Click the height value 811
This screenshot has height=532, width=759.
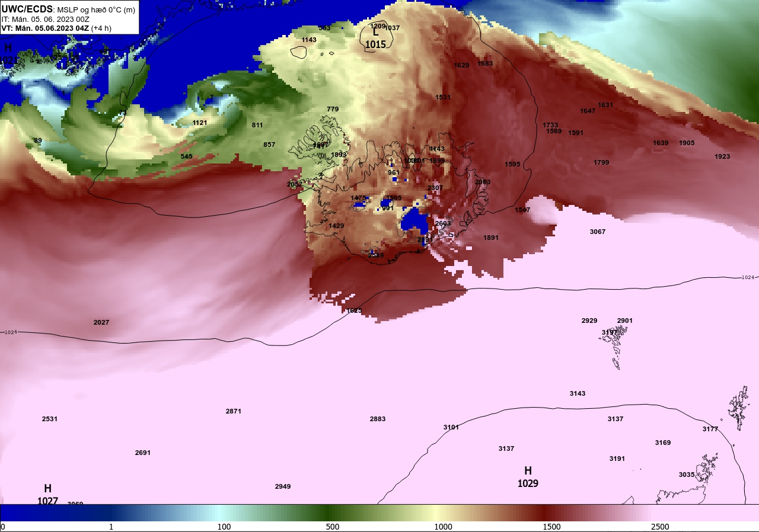pyautogui.click(x=257, y=125)
